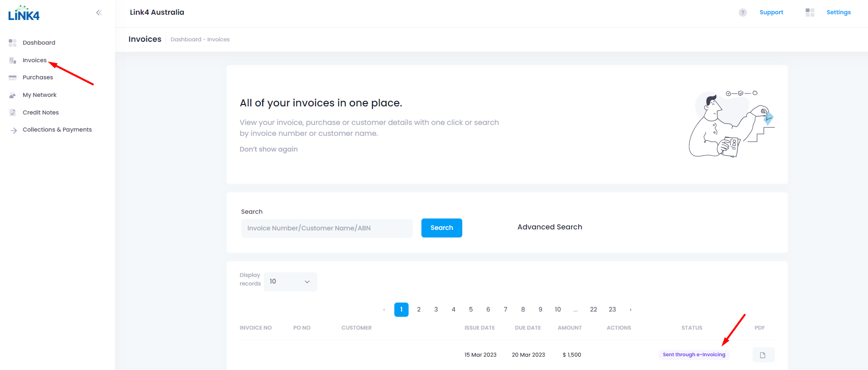
Task: Select page 1 in pagination
Action: [401, 310]
